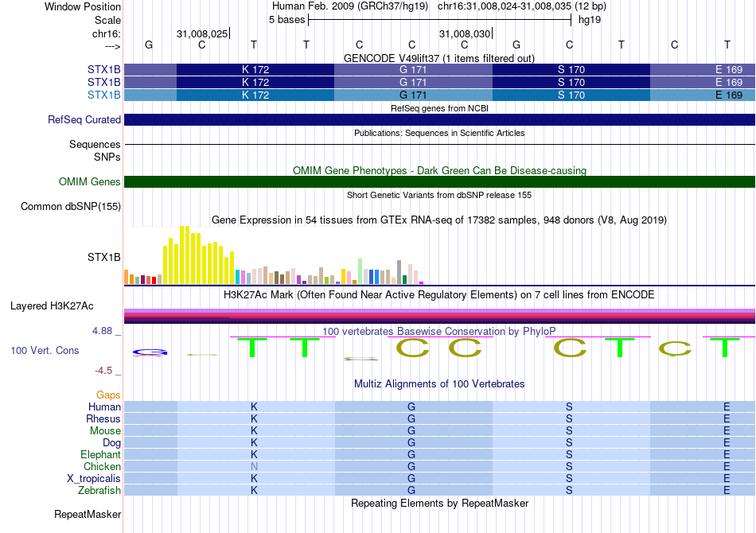Click the Scale track label
The height and width of the screenshot is (533, 756).
pyautogui.click(x=107, y=20)
